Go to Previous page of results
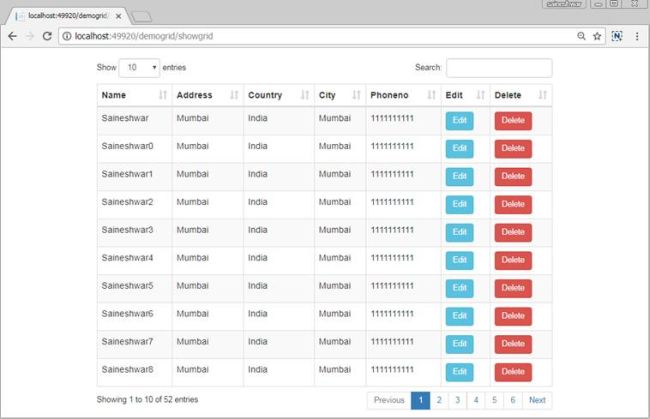Image resolution: width=650 pixels, height=419 pixels. pos(389,400)
